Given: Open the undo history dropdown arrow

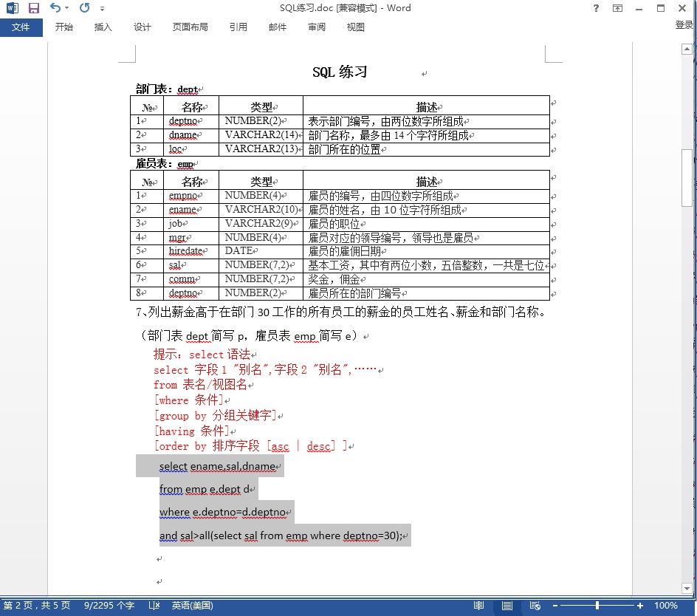Looking at the screenshot, I should point(66,8).
